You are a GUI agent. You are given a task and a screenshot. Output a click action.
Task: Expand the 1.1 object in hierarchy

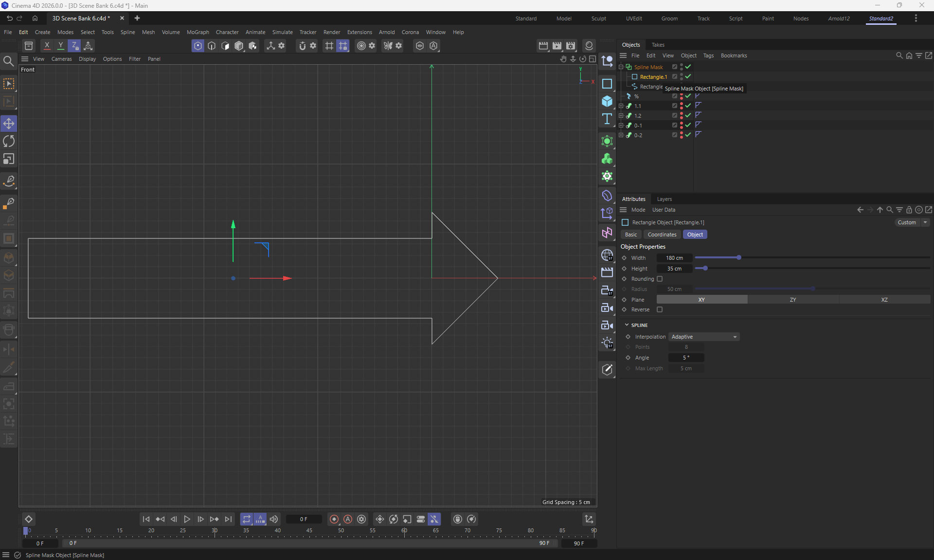tap(621, 106)
